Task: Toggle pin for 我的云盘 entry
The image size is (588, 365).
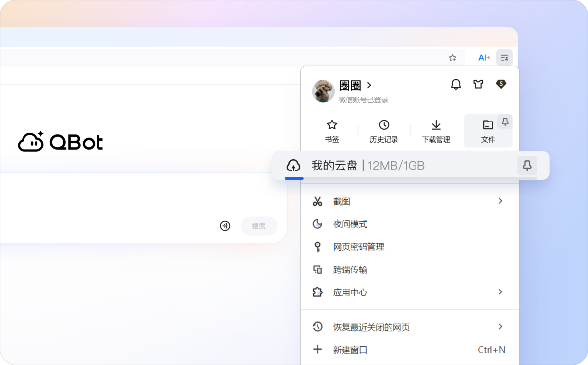Action: click(527, 166)
